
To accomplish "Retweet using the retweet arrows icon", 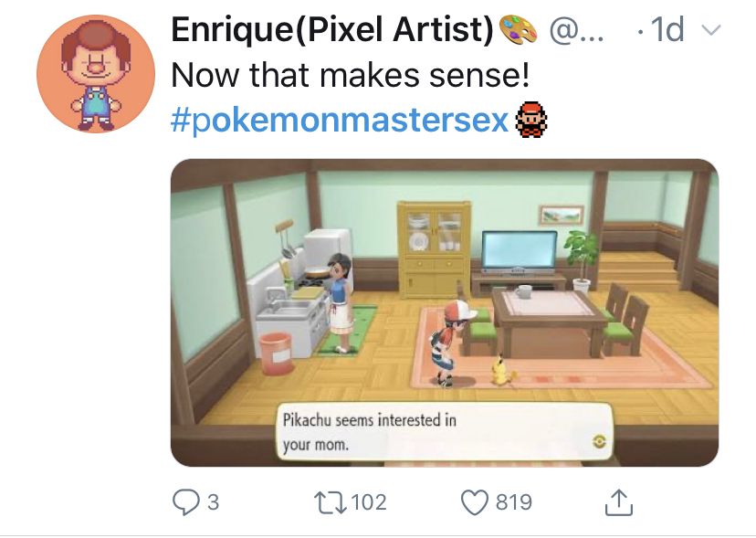I will pyautogui.click(x=331, y=502).
